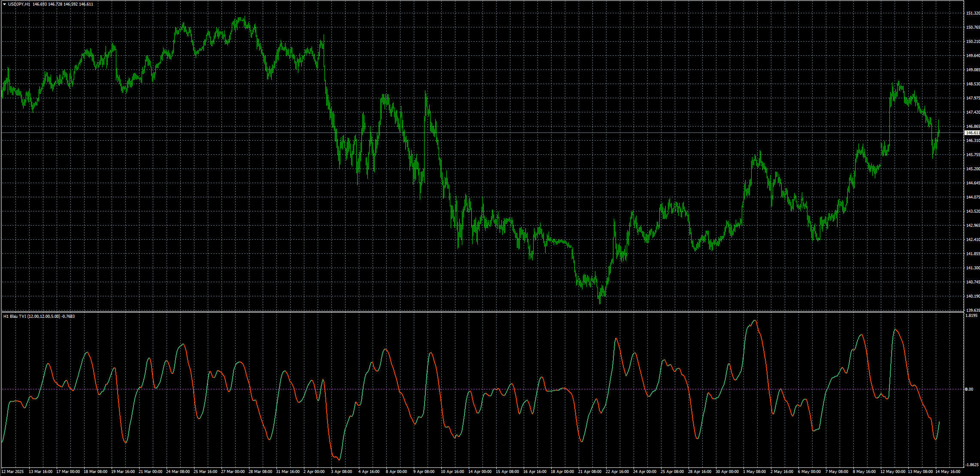Click the 3 Apr 08:00 time label
The height and width of the screenshot is (476, 980).
click(x=342, y=472)
